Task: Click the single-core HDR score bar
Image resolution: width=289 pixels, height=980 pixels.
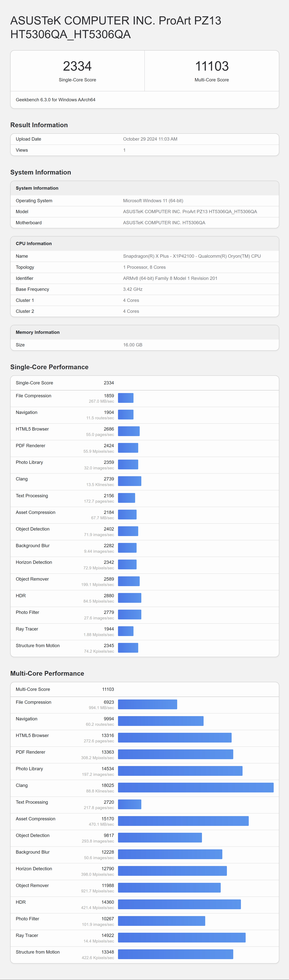Action: [130, 598]
